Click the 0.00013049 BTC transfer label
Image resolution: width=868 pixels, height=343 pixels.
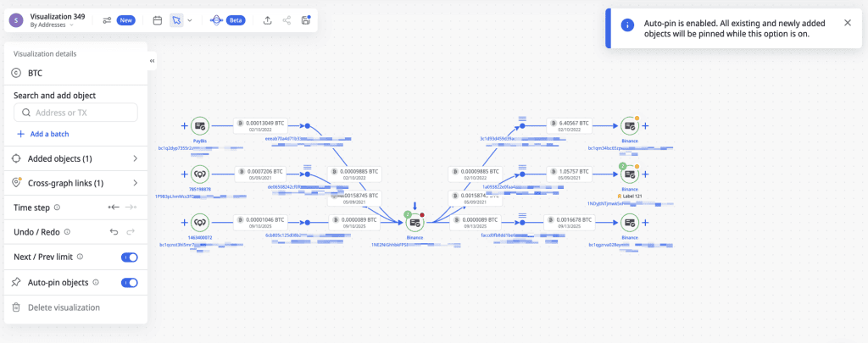pos(259,125)
